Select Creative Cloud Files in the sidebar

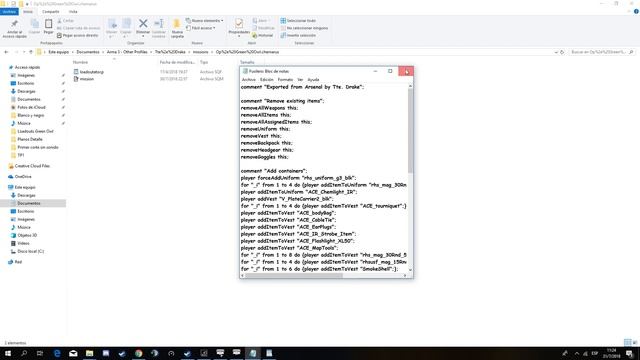[x=32, y=166]
